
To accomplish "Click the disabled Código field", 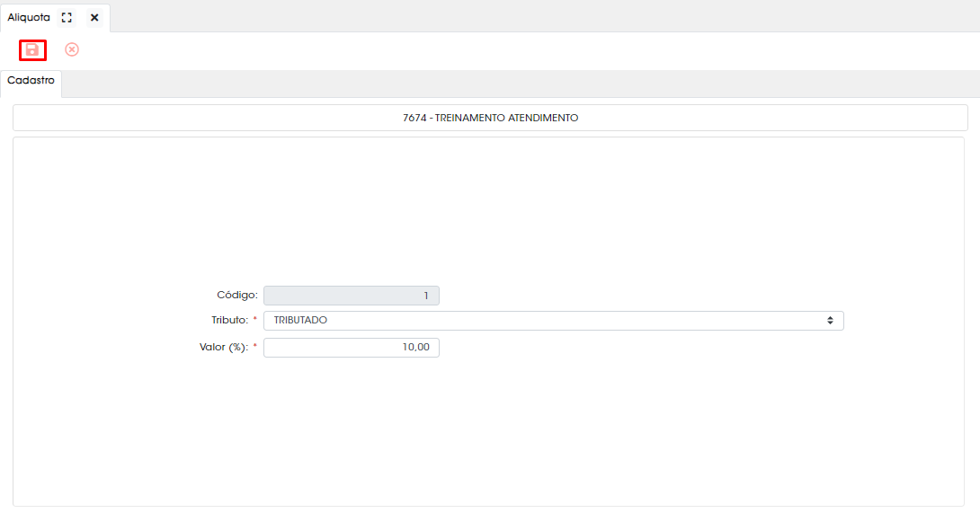I will 352,296.
